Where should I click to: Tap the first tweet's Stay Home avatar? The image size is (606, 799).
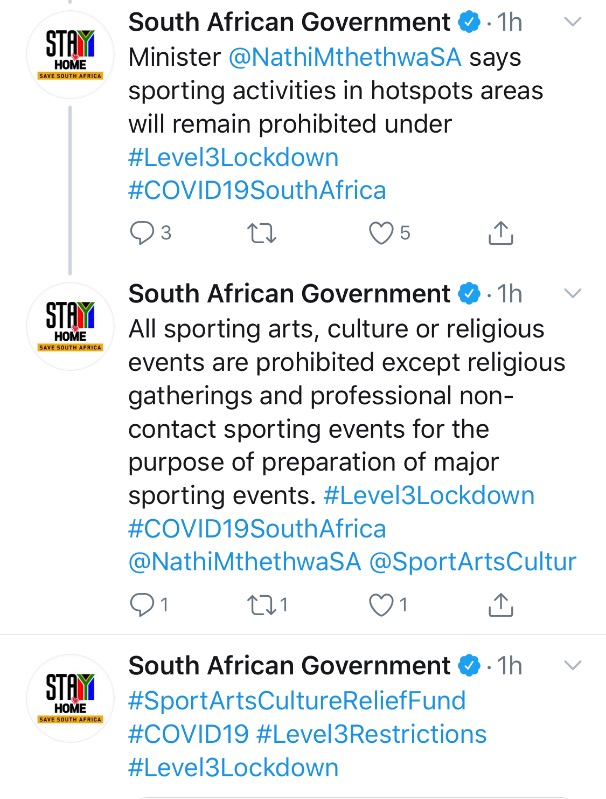click(69, 51)
